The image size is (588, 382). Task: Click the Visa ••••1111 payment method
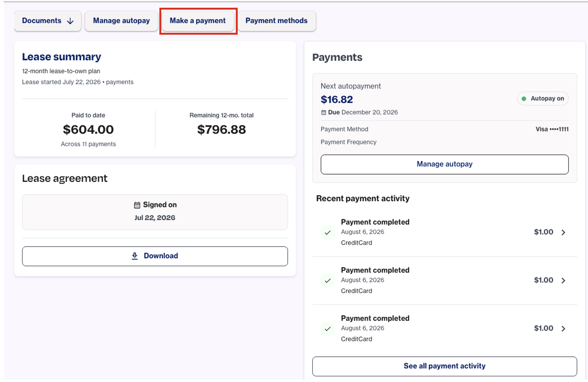552,129
